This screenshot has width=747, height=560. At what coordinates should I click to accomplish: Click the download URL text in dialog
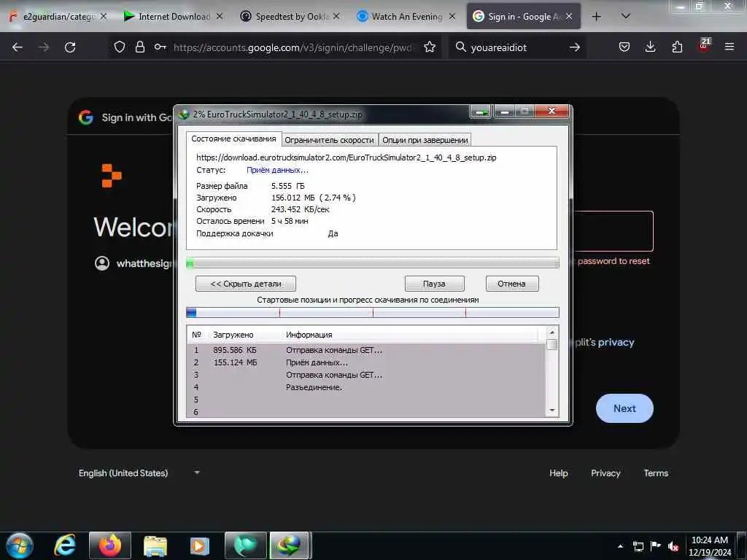pyautogui.click(x=347, y=157)
